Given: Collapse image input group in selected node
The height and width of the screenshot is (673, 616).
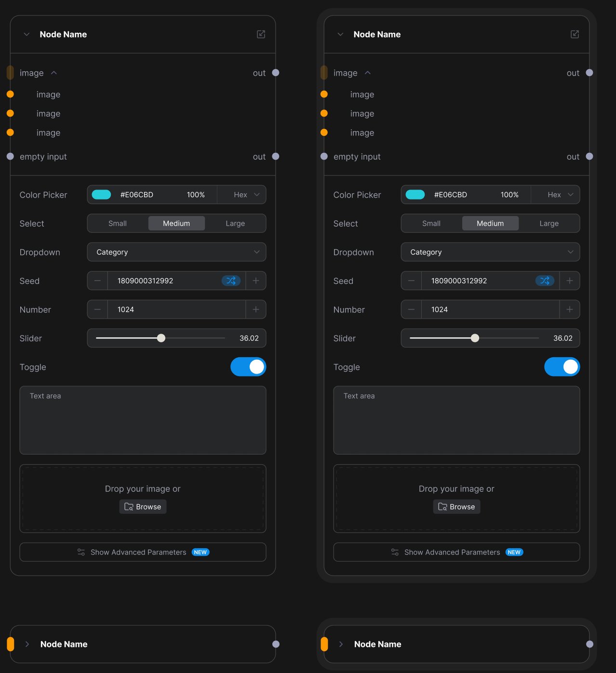Looking at the screenshot, I should pos(368,73).
